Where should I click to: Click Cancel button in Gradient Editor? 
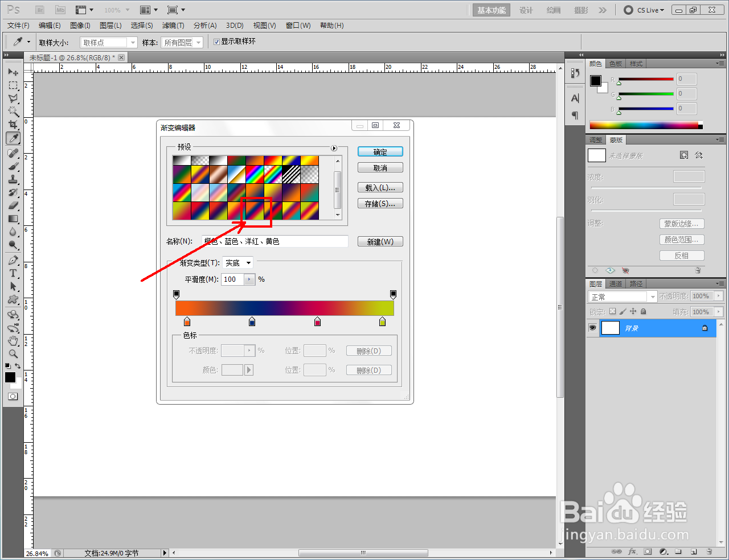pos(380,168)
